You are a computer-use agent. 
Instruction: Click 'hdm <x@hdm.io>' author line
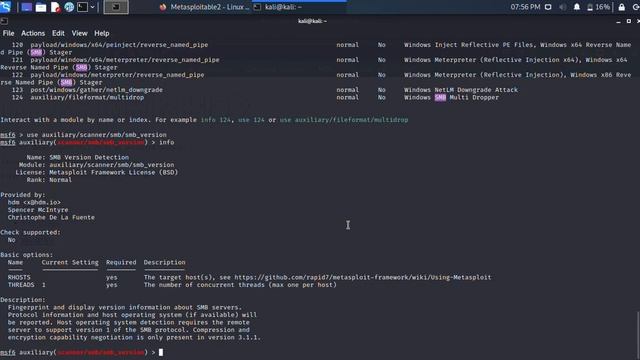coord(34,202)
